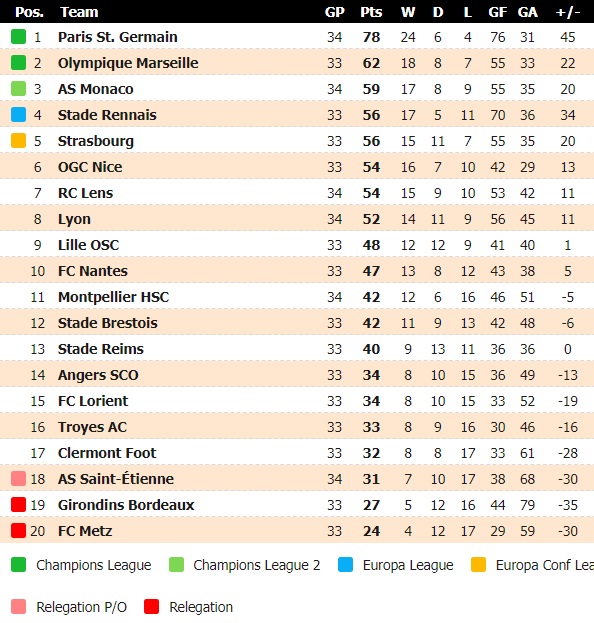Image resolution: width=594 pixels, height=623 pixels.
Task: Click the light green marker next to AS Monaco
Action: [18, 89]
